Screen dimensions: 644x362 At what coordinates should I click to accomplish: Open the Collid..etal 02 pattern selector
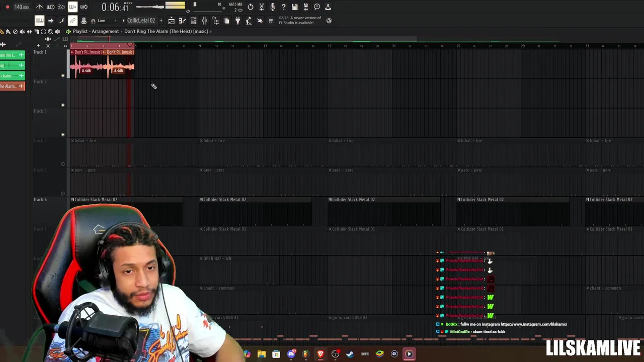tap(141, 21)
